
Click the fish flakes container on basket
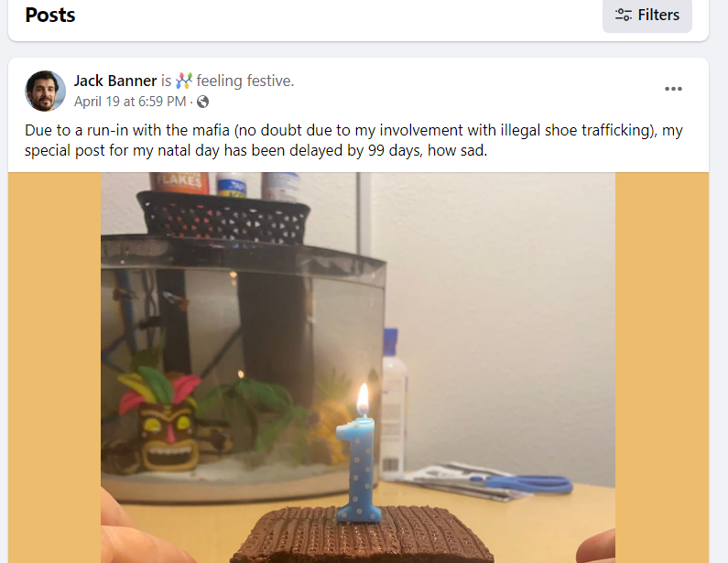click(x=179, y=182)
